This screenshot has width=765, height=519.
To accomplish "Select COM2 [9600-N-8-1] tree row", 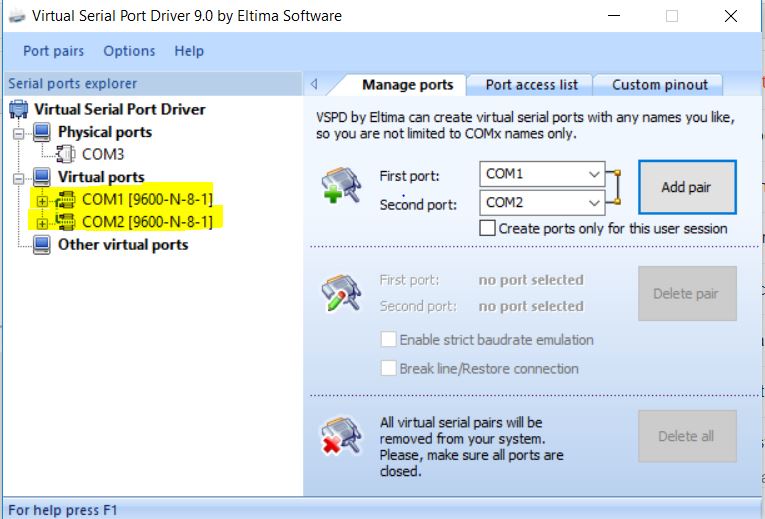I will point(147,221).
